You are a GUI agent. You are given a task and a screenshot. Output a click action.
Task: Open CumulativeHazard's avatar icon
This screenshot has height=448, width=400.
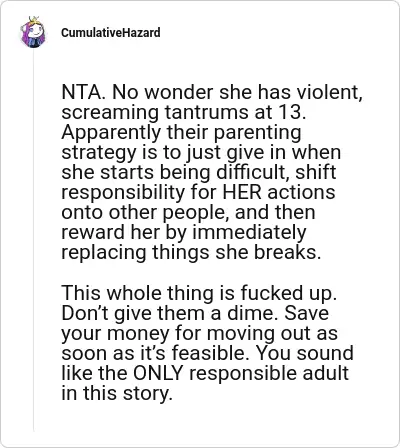(x=34, y=32)
